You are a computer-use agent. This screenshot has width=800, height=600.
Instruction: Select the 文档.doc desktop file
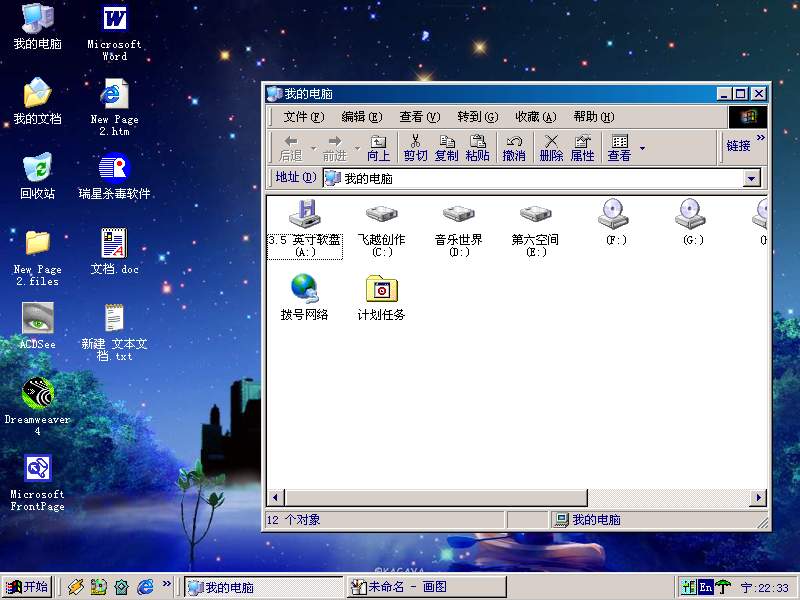(114, 252)
